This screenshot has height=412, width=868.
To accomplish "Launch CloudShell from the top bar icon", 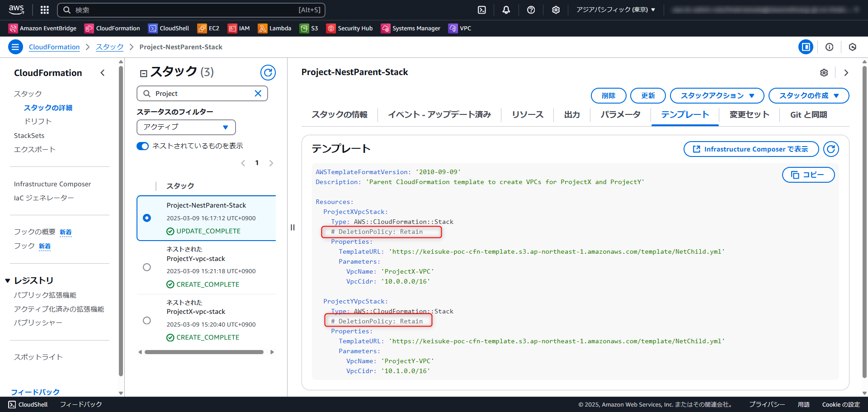I will (x=482, y=9).
